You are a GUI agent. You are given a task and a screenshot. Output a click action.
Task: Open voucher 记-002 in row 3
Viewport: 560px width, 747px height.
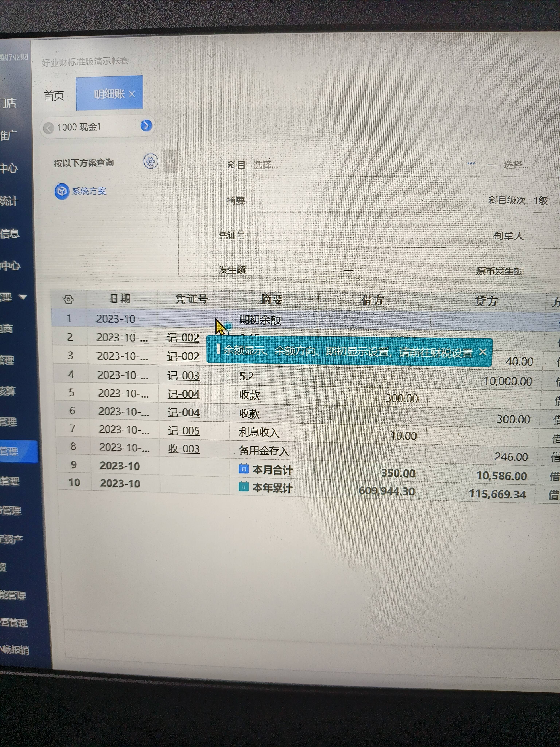pyautogui.click(x=183, y=356)
